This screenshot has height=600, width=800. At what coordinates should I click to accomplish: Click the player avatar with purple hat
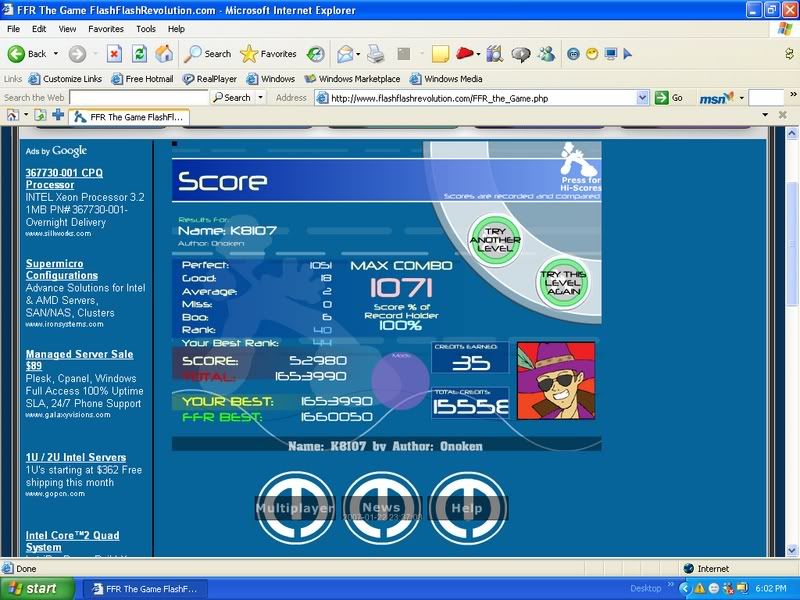(556, 380)
